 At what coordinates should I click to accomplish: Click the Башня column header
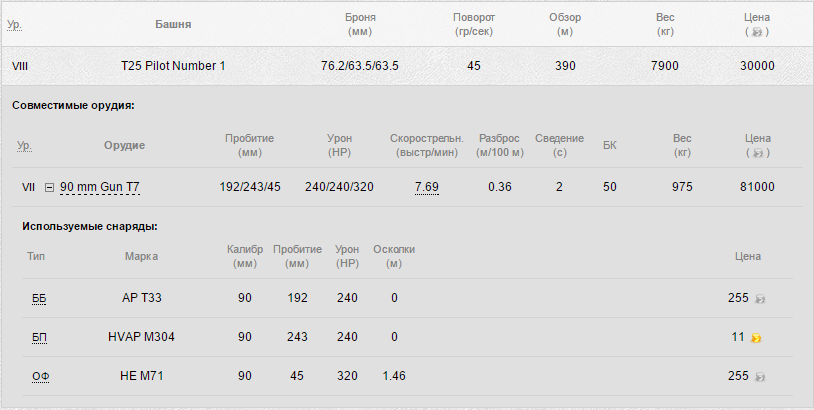173,24
